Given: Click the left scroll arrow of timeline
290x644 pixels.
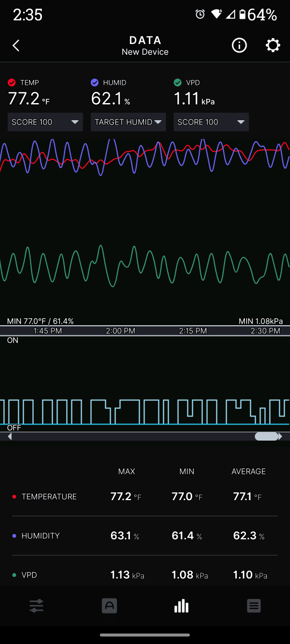Looking at the screenshot, I should click(x=10, y=437).
